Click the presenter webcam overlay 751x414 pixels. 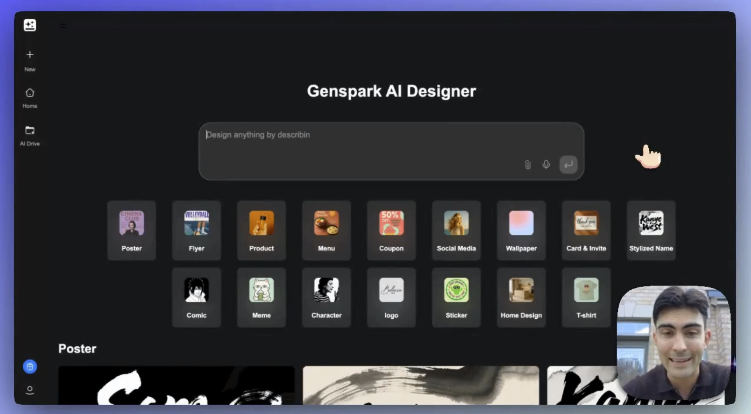click(674, 343)
